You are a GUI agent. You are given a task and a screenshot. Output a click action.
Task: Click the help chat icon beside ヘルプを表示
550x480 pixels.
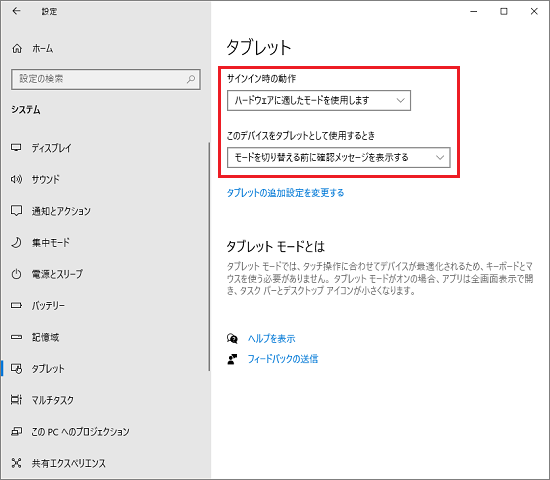tap(232, 339)
